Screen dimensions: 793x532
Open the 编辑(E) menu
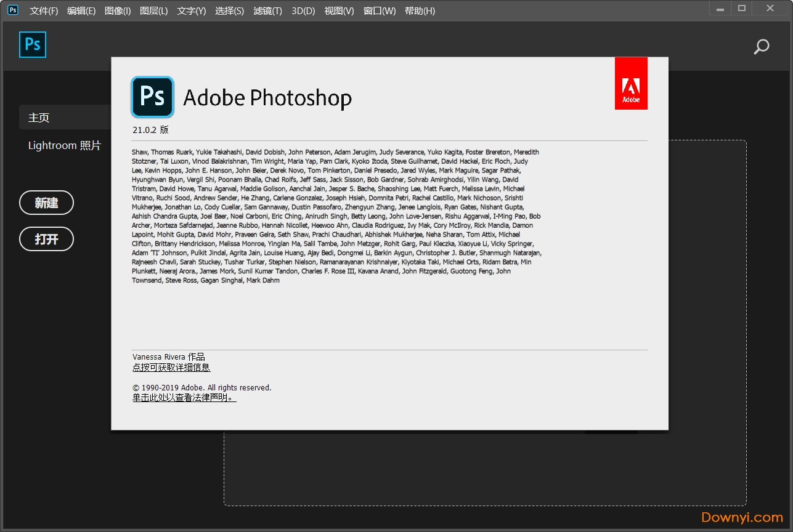click(x=81, y=11)
